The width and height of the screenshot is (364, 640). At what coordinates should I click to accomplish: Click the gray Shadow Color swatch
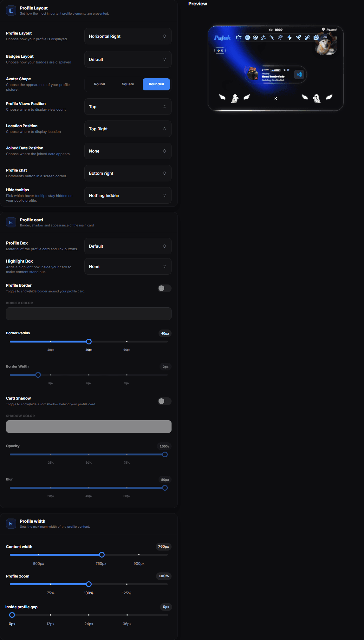(x=89, y=427)
